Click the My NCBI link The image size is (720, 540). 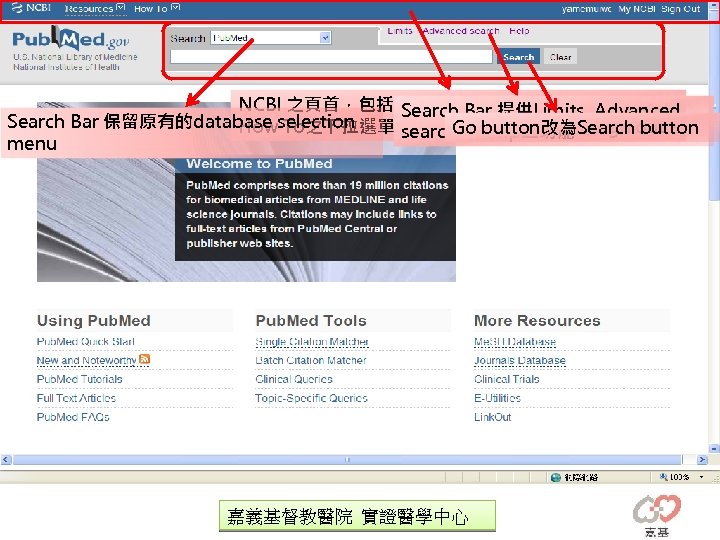point(636,9)
